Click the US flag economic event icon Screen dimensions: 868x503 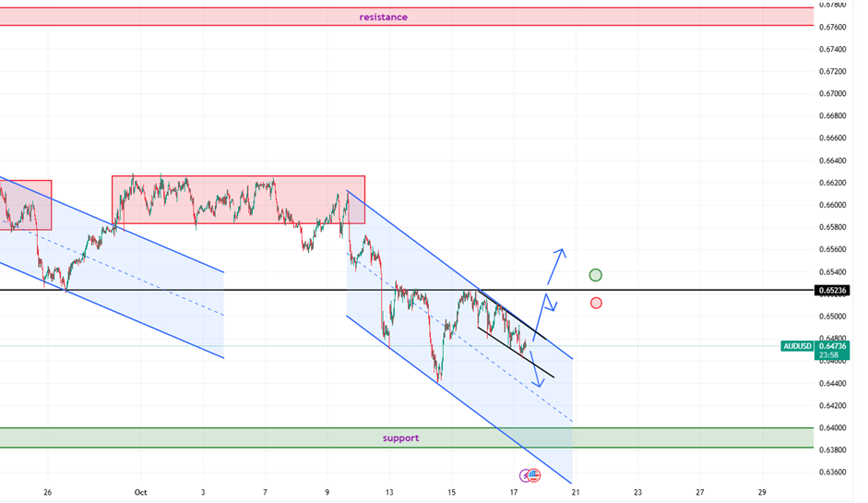click(534, 475)
